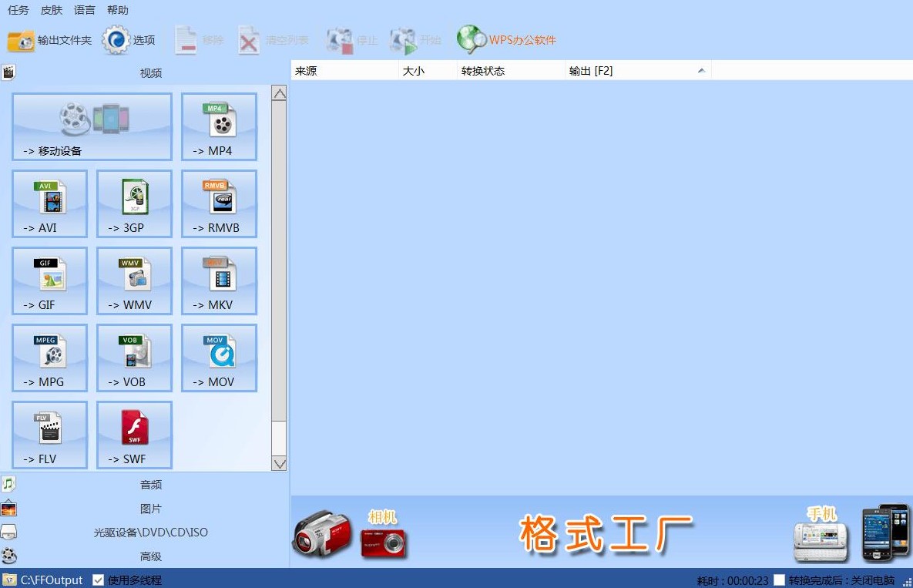The height and width of the screenshot is (588, 913).
Task: Choose the FLV conversion icon
Action: click(49, 435)
